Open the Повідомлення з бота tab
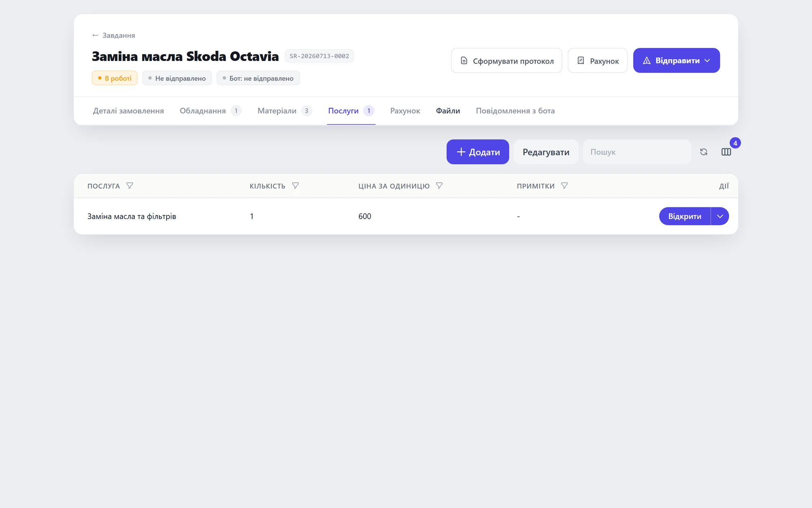 click(x=515, y=111)
